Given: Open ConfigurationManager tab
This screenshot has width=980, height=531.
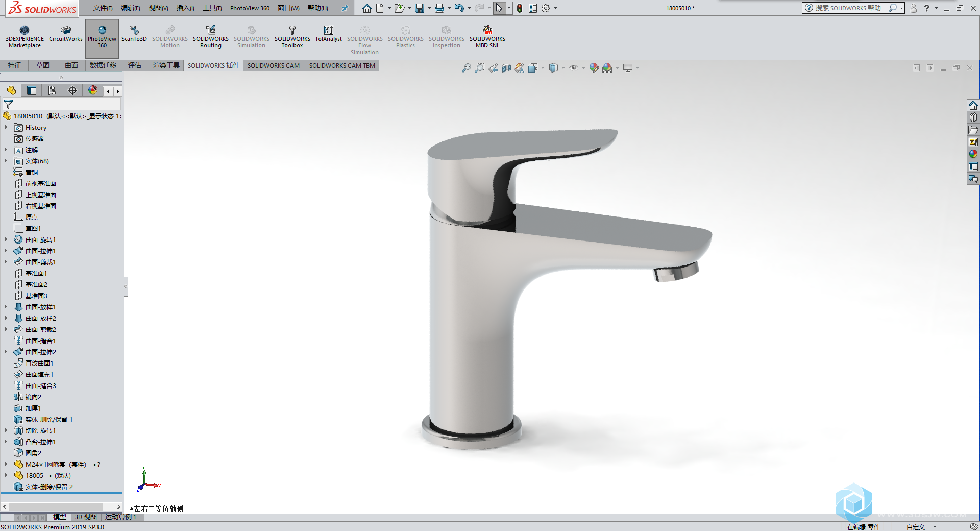Looking at the screenshot, I should tap(52, 90).
